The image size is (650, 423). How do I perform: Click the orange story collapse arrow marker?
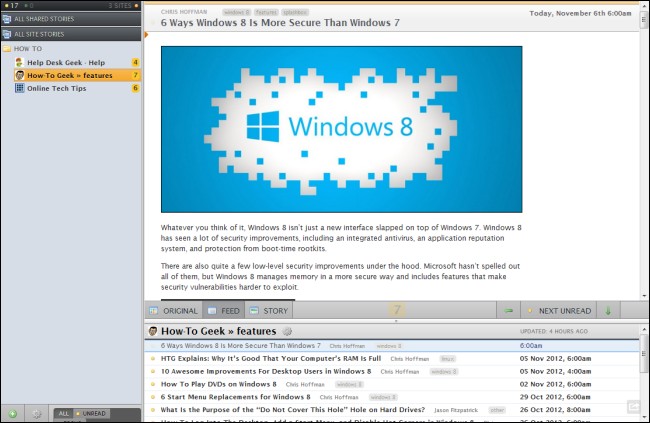[146, 35]
